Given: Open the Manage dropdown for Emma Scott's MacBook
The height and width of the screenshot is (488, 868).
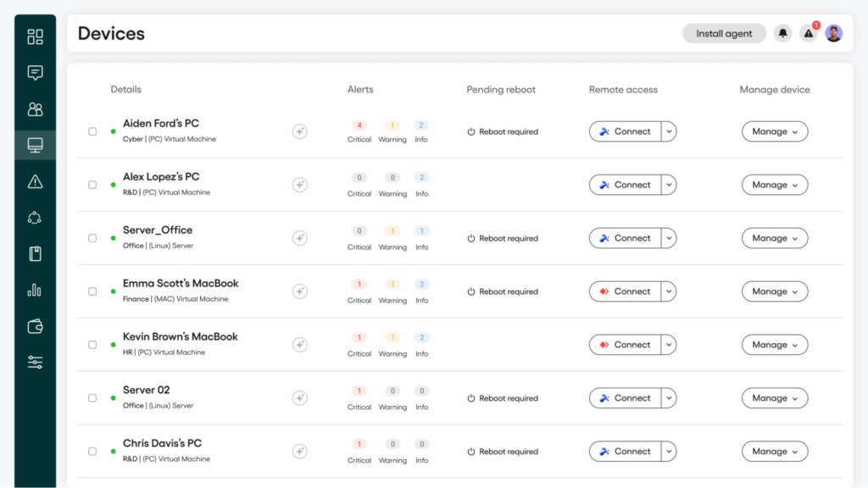Looking at the screenshot, I should [x=775, y=291].
